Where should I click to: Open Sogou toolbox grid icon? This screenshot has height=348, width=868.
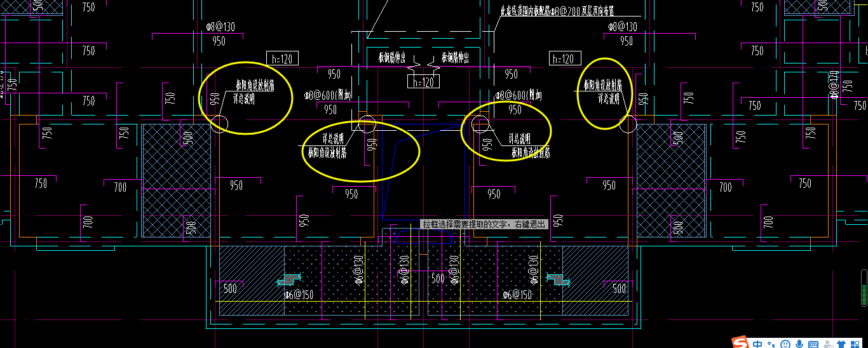[x=855, y=344]
